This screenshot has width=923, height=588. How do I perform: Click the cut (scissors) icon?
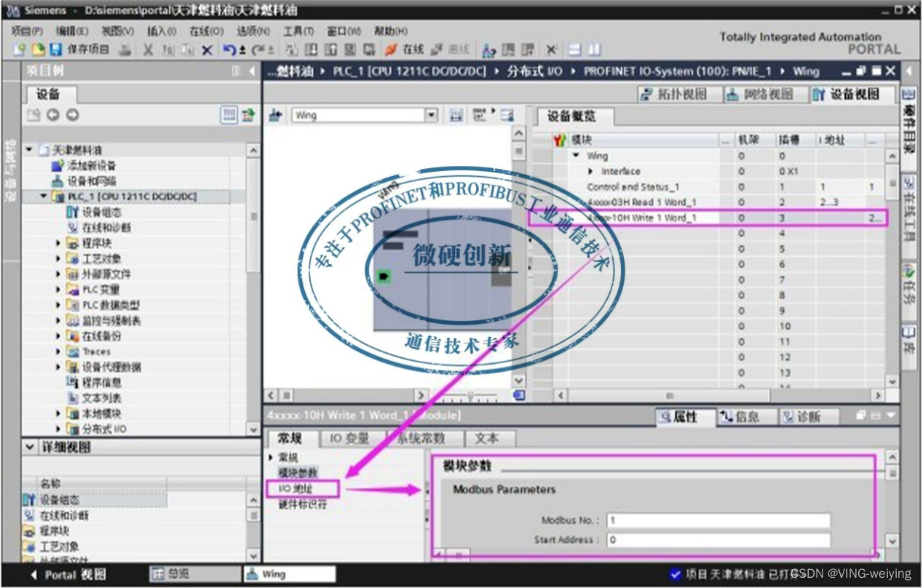148,49
